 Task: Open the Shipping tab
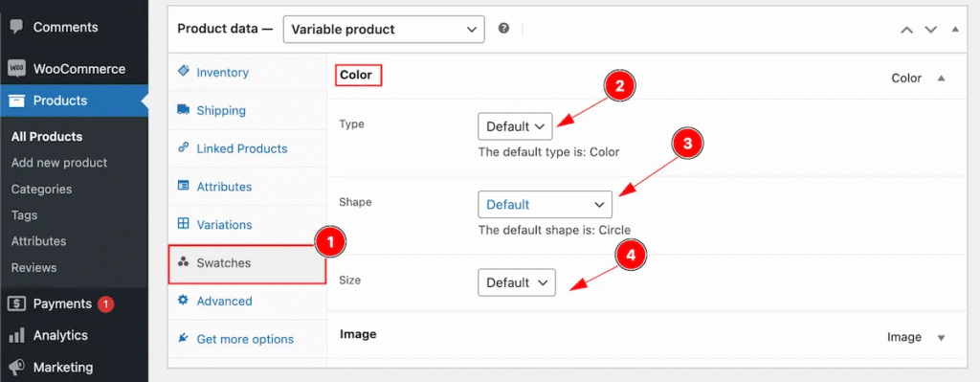click(x=248, y=111)
